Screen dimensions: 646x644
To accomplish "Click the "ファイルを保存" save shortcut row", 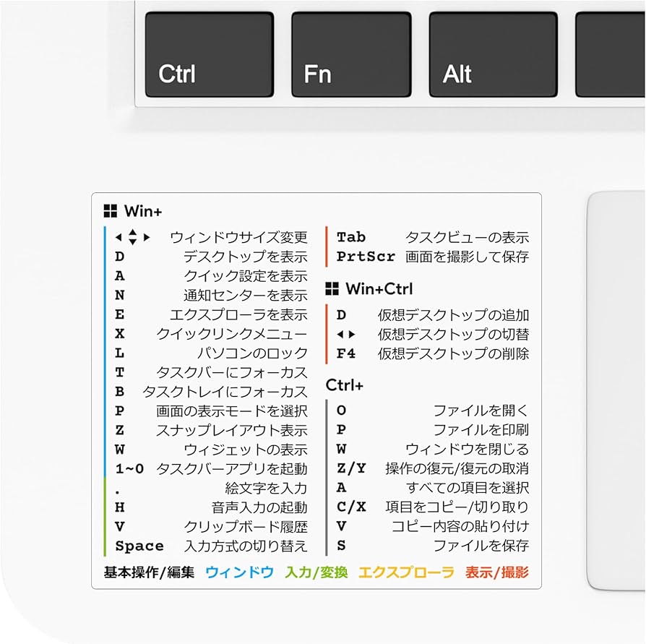I will coord(481,546).
